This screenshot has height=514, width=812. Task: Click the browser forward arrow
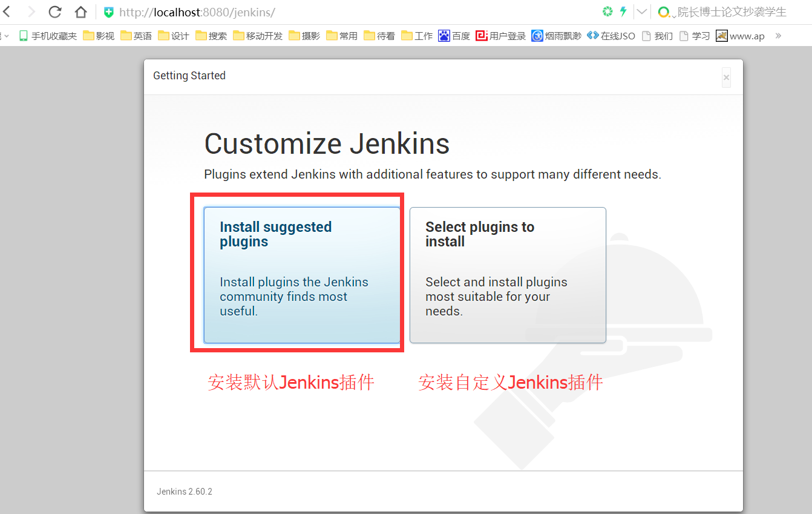point(31,12)
